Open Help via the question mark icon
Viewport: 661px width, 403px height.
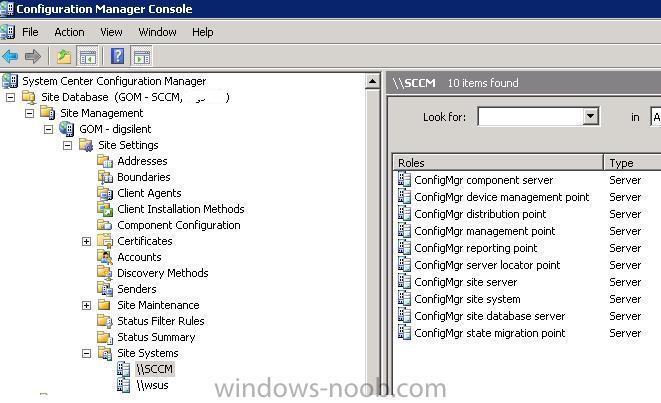point(117,56)
